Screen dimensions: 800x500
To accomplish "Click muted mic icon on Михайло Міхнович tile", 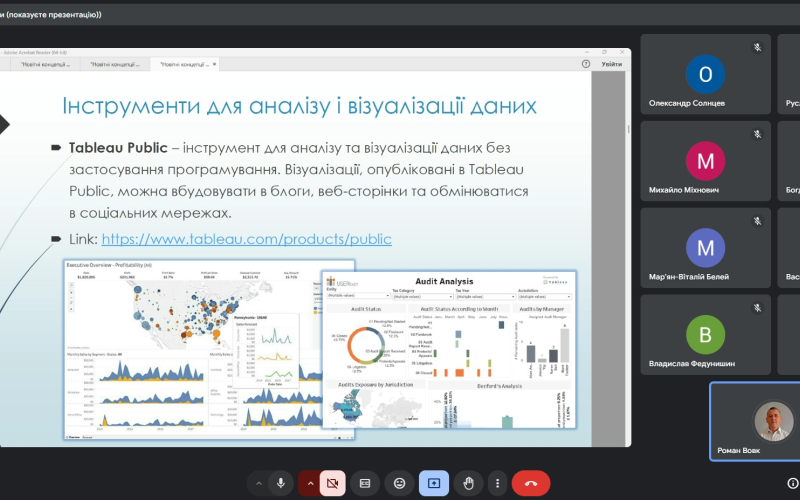I will pyautogui.click(x=757, y=134).
